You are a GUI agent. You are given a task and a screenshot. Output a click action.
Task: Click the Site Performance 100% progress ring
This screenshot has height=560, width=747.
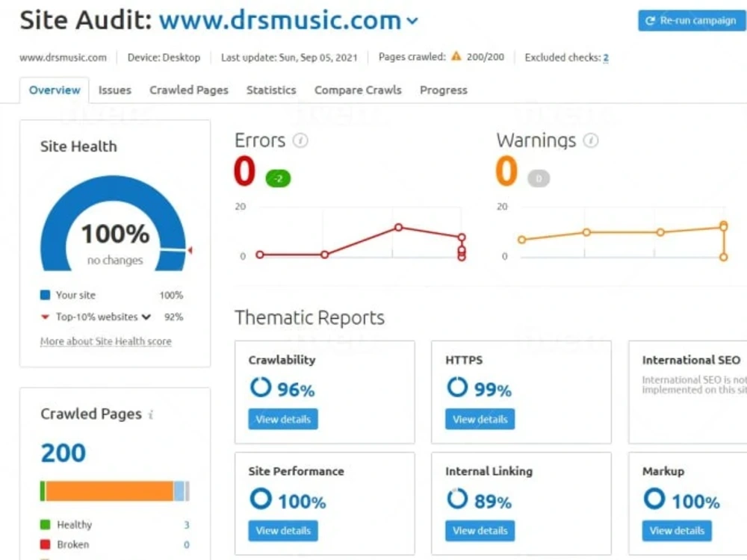261,499
